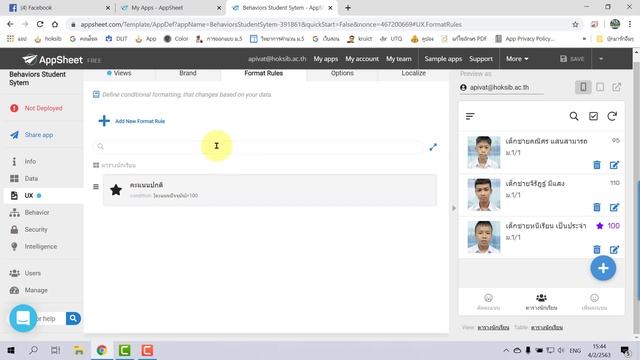Switch to the Options tab
The image size is (640, 360).
[342, 73]
